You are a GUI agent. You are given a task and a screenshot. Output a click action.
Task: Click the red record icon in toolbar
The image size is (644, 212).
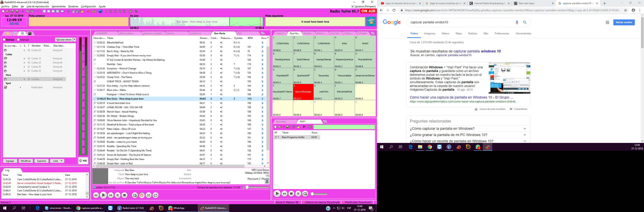[x=88, y=11]
